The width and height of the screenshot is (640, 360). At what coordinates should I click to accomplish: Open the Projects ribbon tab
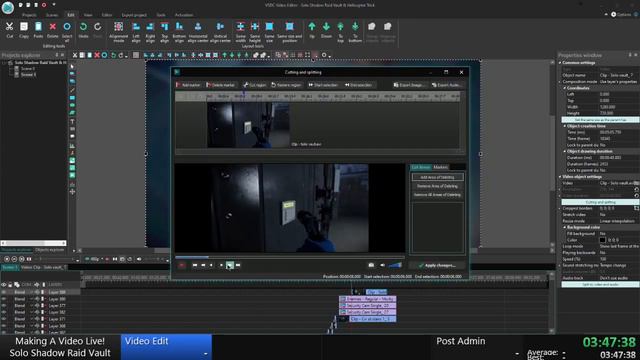click(x=29, y=15)
